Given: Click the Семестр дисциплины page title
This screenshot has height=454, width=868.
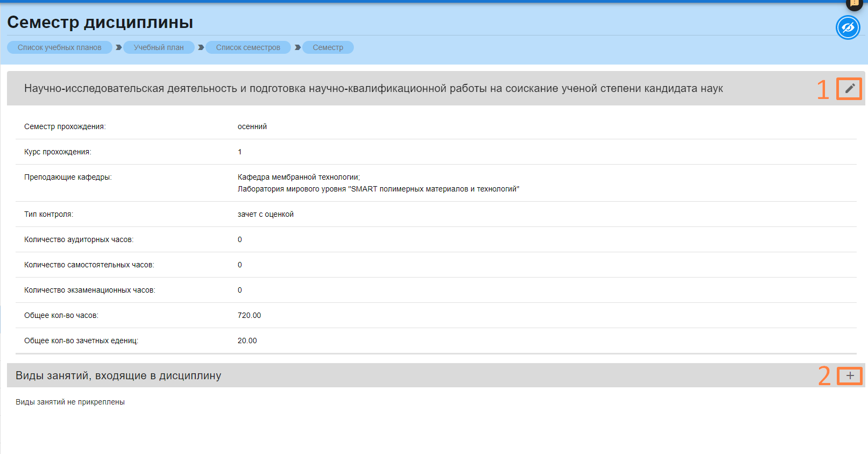Looking at the screenshot, I should pos(100,23).
